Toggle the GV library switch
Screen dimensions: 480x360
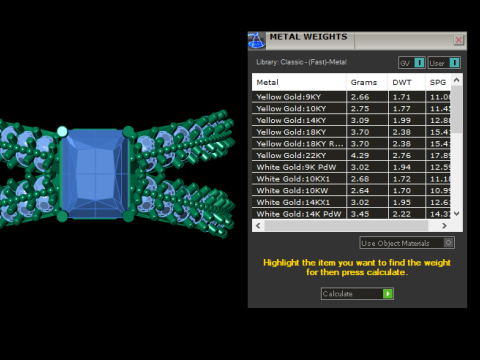[412, 63]
